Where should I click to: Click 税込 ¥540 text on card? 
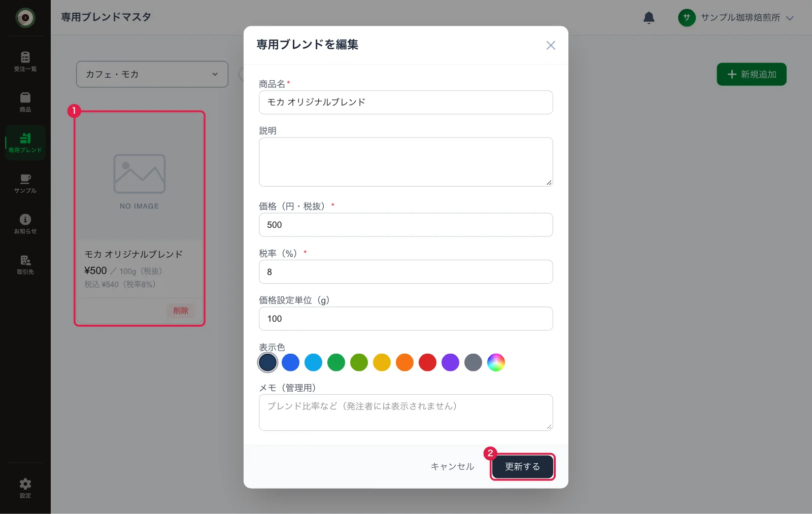click(101, 285)
